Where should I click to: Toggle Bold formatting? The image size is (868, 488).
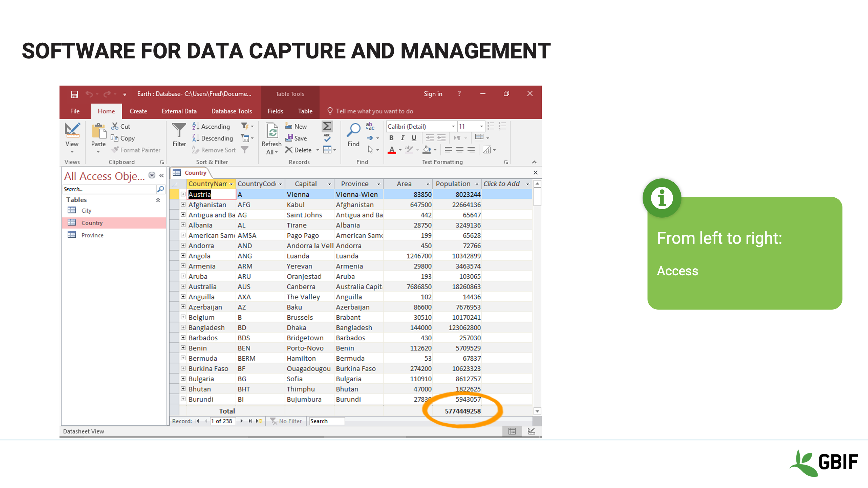[391, 138]
